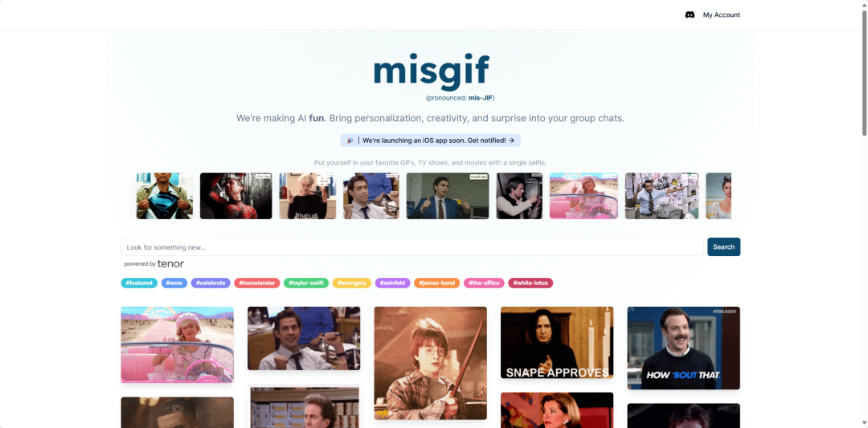Filter by the #james-bond tag
The image size is (868, 428).
click(x=436, y=283)
